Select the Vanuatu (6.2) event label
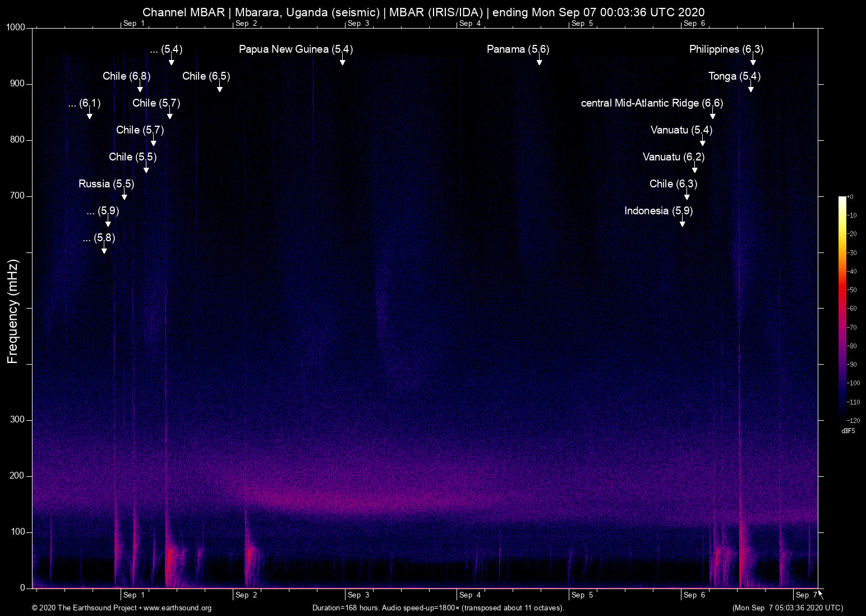Screen dimensions: 866x616 coord(673,157)
